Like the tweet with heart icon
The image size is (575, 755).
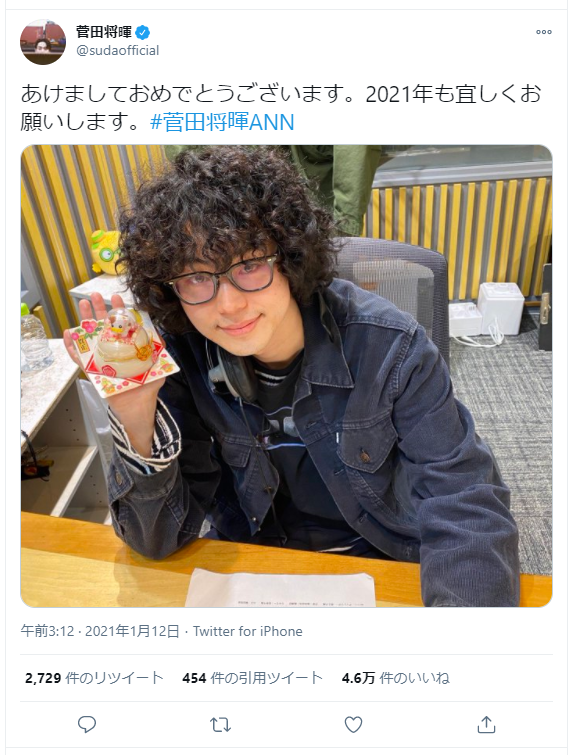click(x=353, y=724)
